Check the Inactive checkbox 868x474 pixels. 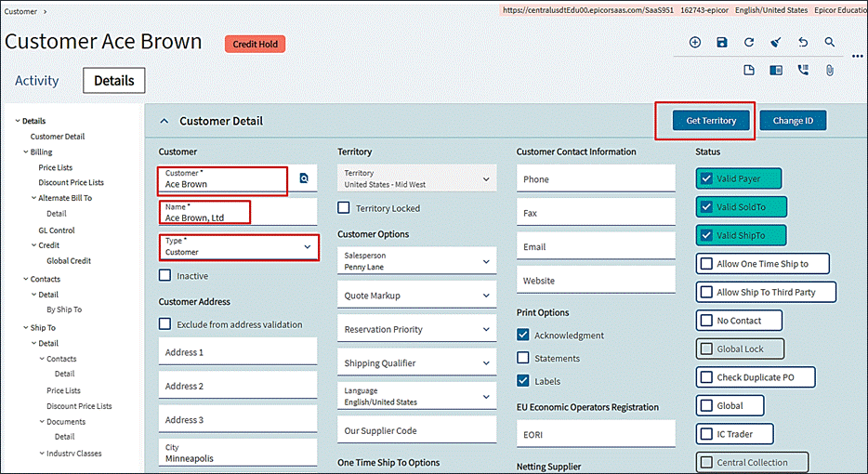(x=165, y=275)
